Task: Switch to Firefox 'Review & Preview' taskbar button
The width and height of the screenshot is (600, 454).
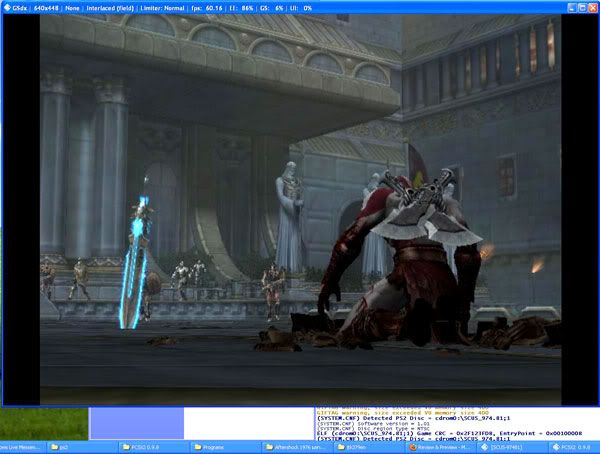Action: point(441,447)
